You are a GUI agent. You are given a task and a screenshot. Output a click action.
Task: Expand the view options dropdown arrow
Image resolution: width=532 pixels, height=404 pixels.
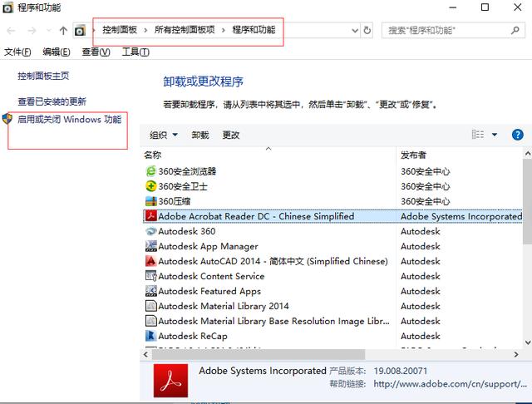tap(495, 135)
